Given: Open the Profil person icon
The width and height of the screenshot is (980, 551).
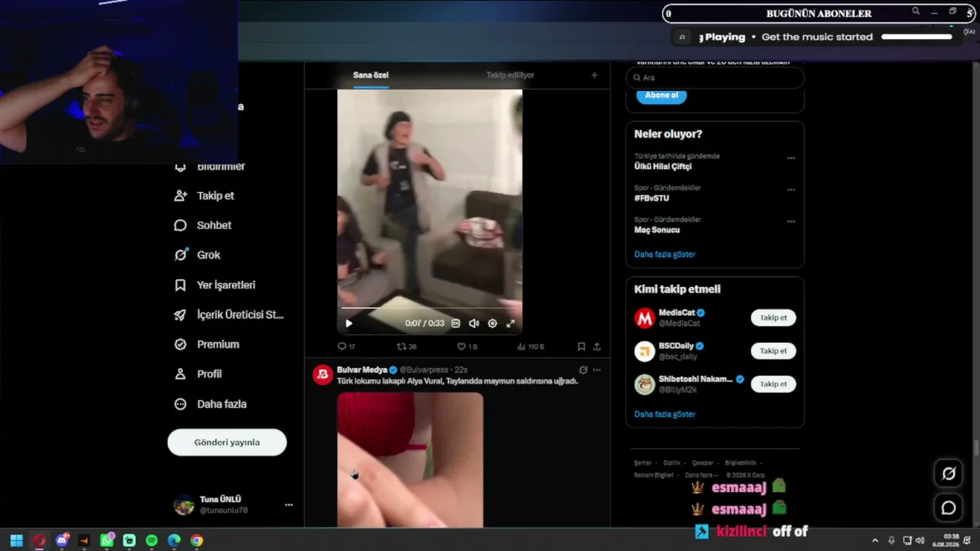Looking at the screenshot, I should [181, 374].
